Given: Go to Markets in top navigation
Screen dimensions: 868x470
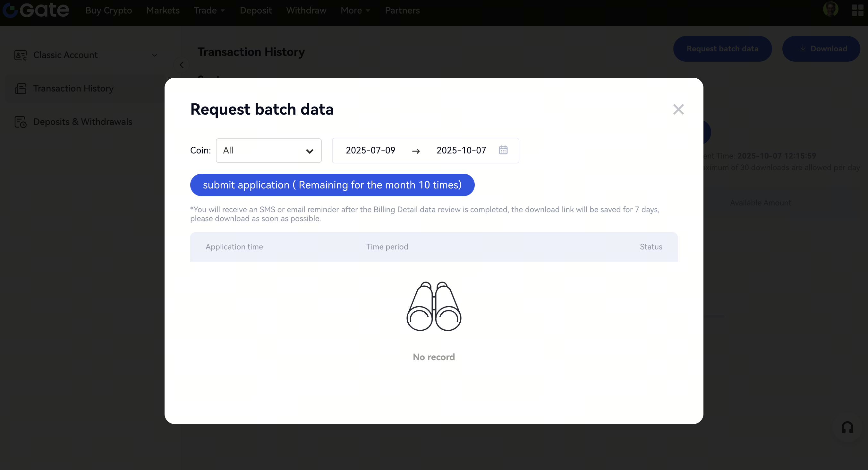Looking at the screenshot, I should point(163,11).
